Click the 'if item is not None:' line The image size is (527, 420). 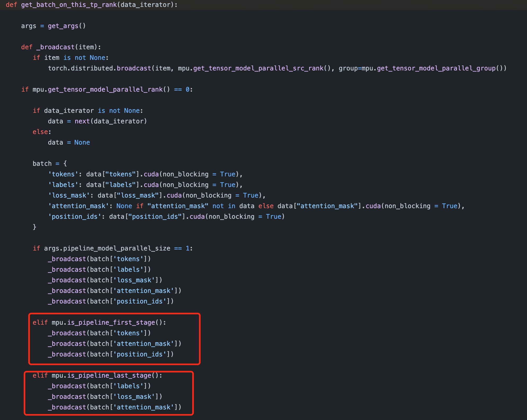(x=71, y=58)
